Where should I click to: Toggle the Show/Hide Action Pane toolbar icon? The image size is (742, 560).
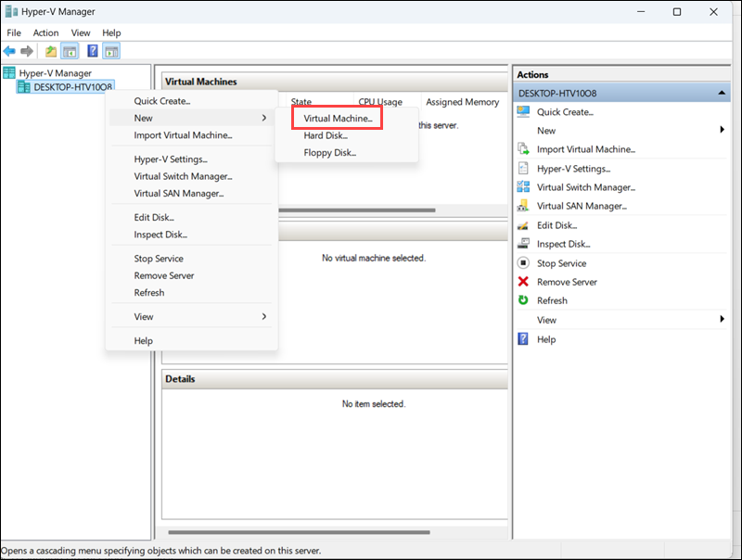click(x=111, y=51)
